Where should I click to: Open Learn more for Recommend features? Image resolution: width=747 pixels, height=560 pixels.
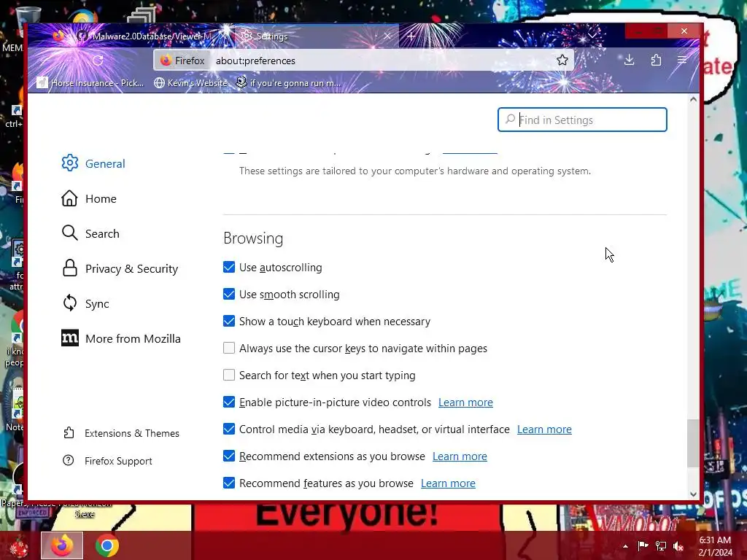[x=448, y=483]
